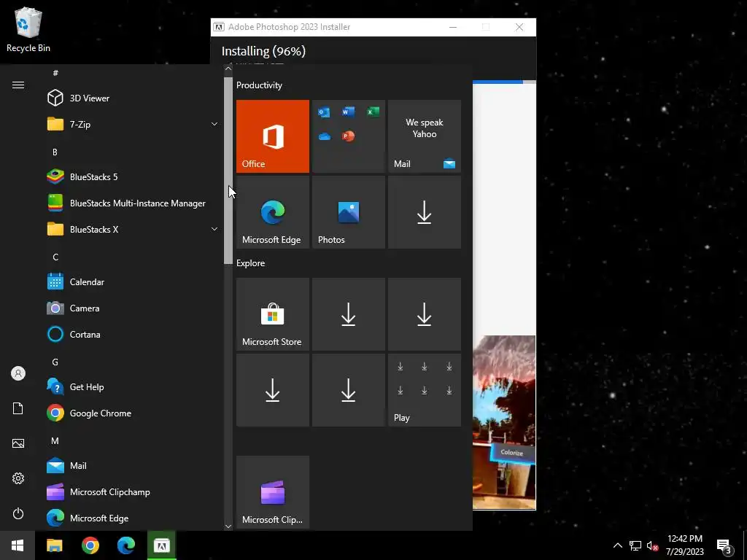Click the M letter header in app list
Viewport: 747px width, 560px height.
[55, 441]
